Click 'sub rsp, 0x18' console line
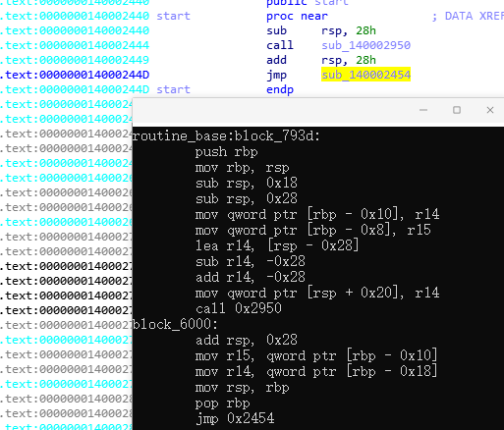The height and width of the screenshot is (430, 504). point(247,183)
